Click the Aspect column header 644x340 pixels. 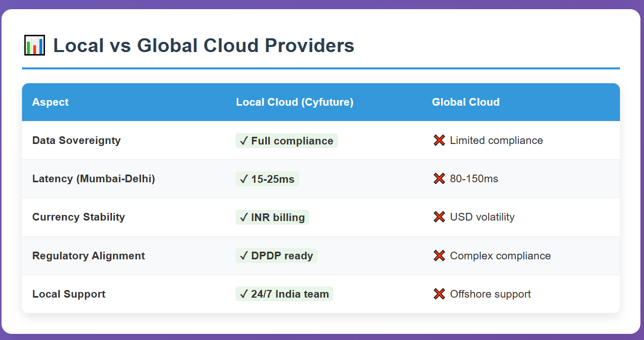point(50,102)
